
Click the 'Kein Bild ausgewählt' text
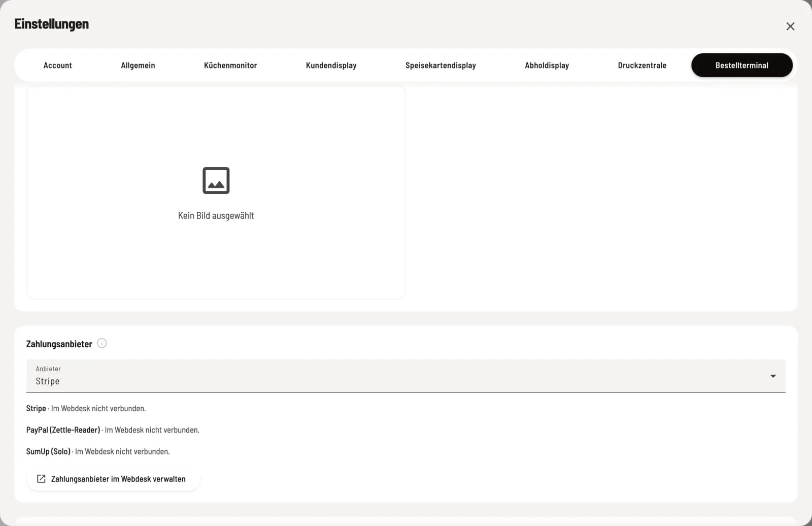(x=216, y=216)
